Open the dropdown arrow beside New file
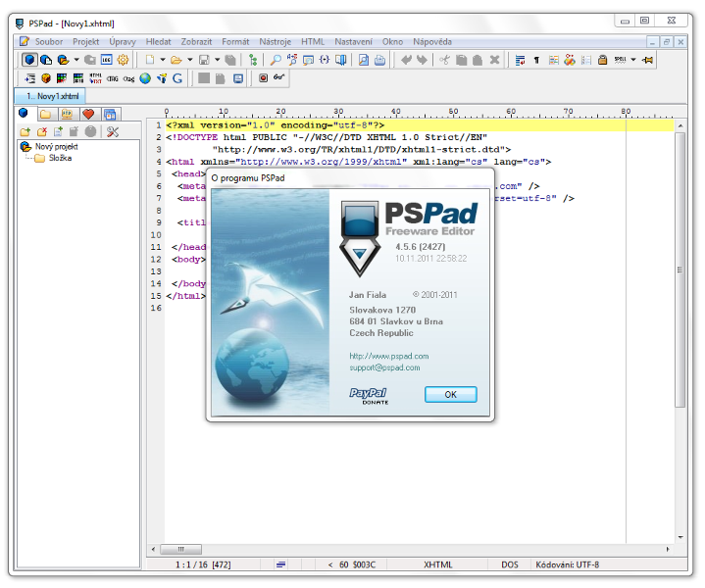The image size is (705, 588). tap(163, 60)
